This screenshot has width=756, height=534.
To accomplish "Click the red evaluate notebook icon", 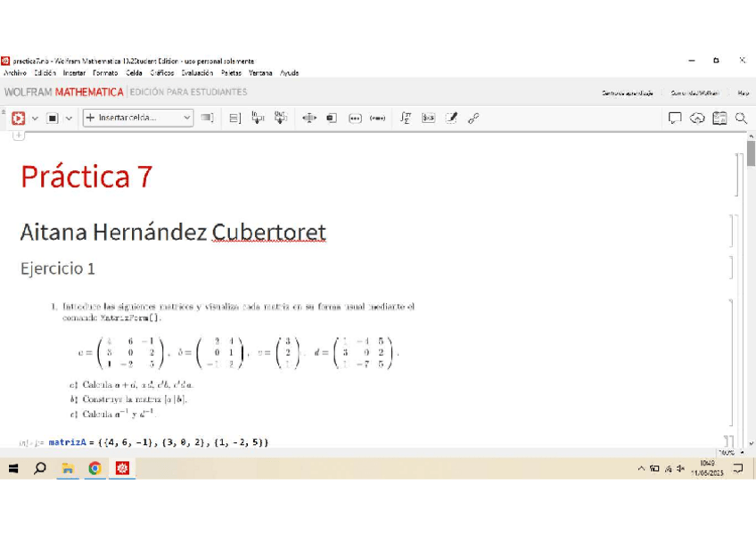I will click(x=19, y=118).
